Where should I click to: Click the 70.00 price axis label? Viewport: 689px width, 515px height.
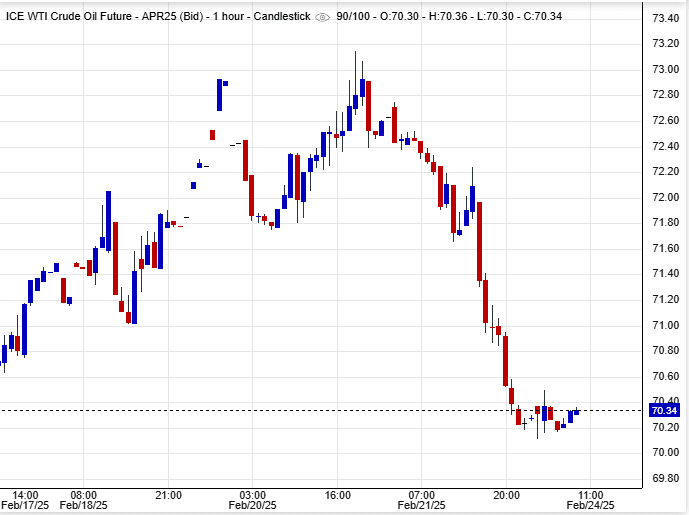coord(665,453)
